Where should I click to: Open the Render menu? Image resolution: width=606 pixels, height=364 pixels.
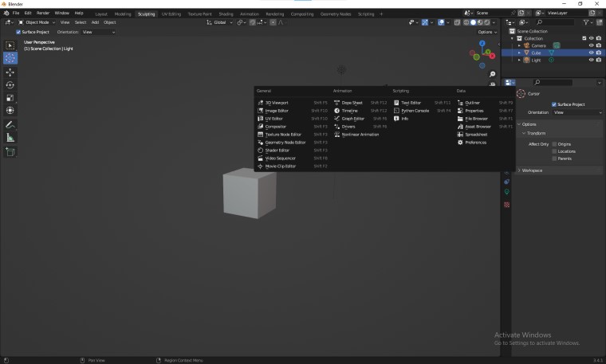click(x=43, y=13)
